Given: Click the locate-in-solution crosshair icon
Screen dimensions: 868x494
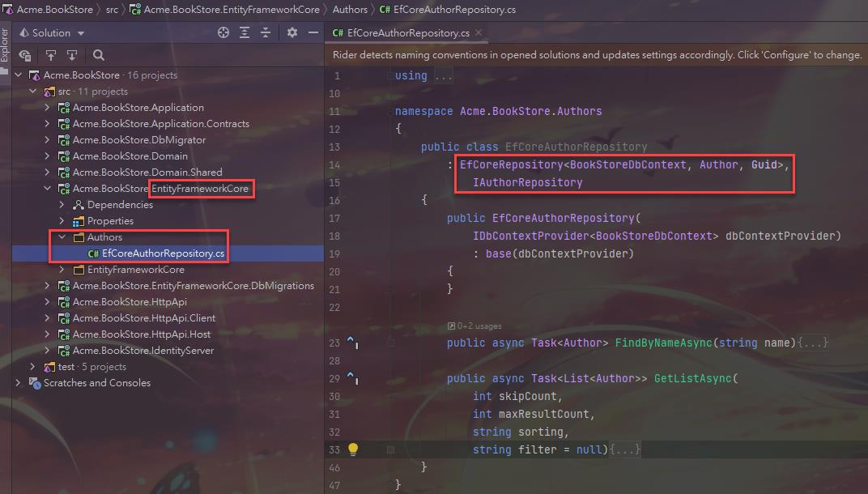Looking at the screenshot, I should [223, 33].
